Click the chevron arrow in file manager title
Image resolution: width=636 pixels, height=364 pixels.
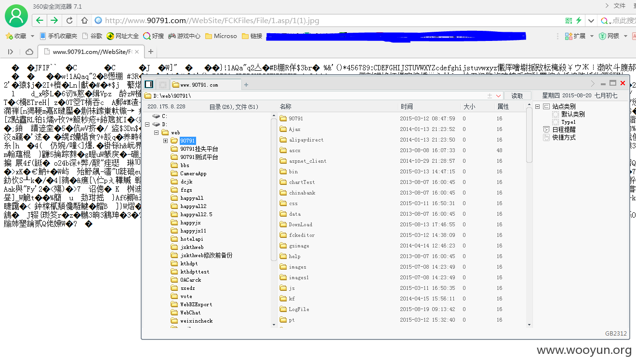pos(594,83)
